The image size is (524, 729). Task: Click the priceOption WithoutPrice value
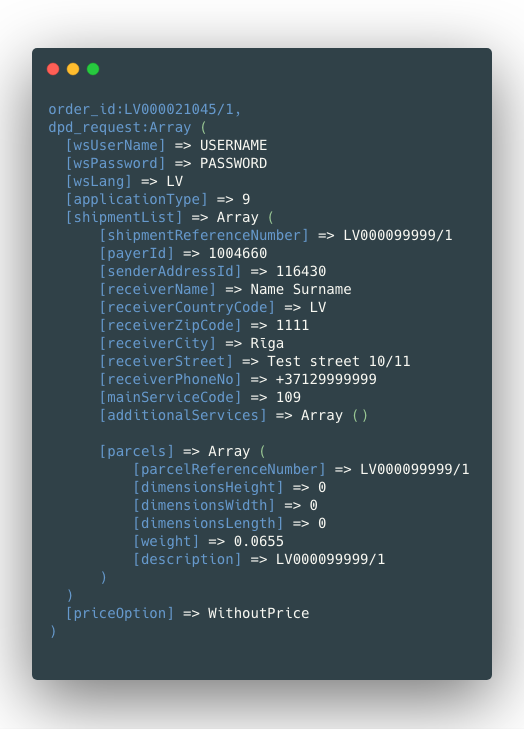point(259,613)
